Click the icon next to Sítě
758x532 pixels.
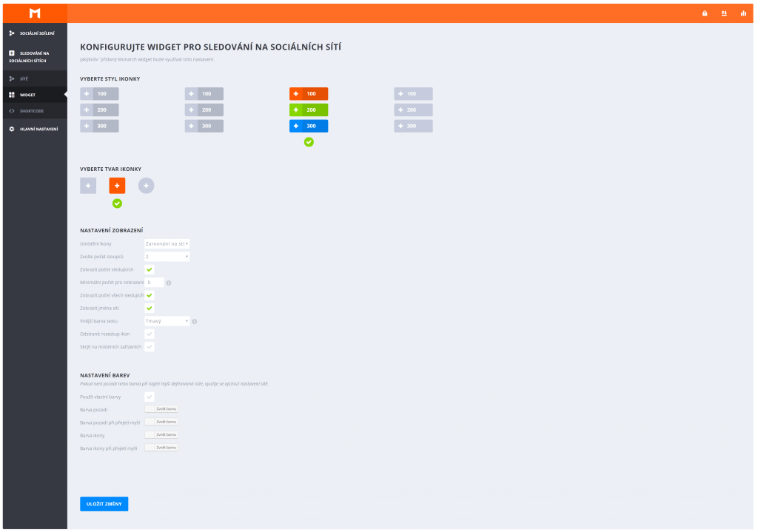12,78
